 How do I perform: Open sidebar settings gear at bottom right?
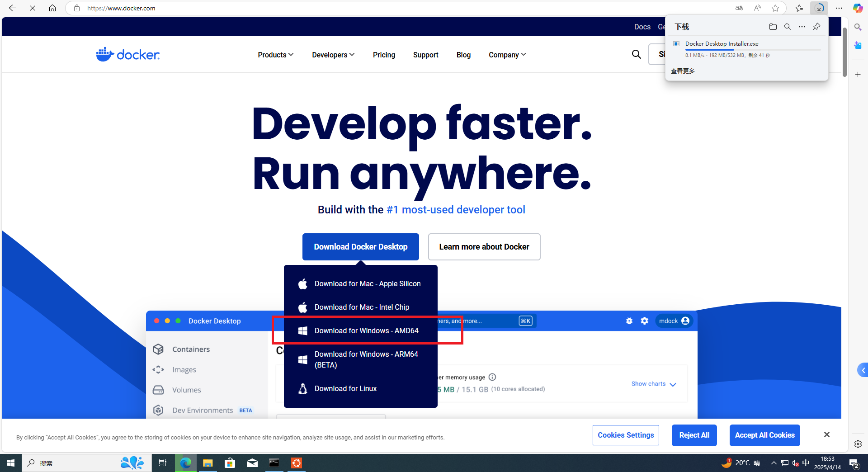(x=858, y=444)
